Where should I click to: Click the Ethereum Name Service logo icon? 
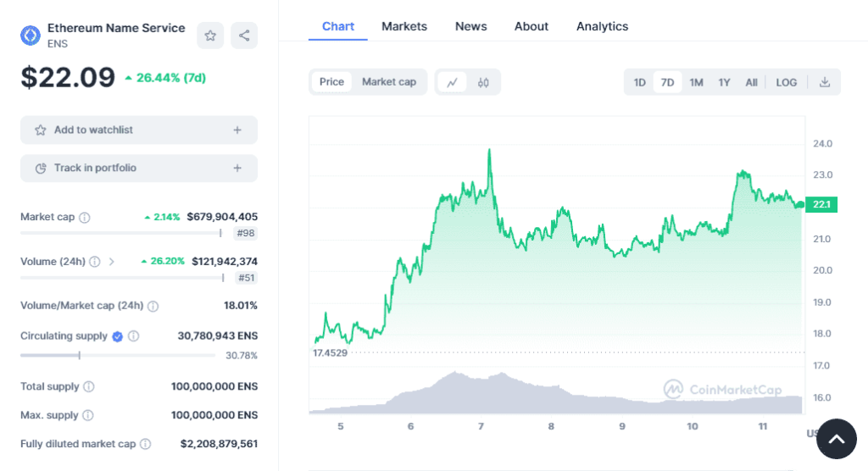tap(31, 36)
